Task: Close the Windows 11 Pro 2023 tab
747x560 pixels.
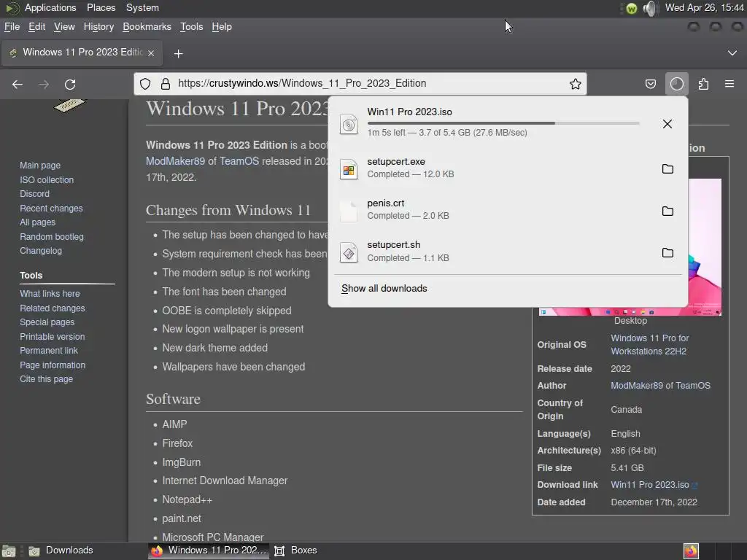Action: [x=151, y=52]
